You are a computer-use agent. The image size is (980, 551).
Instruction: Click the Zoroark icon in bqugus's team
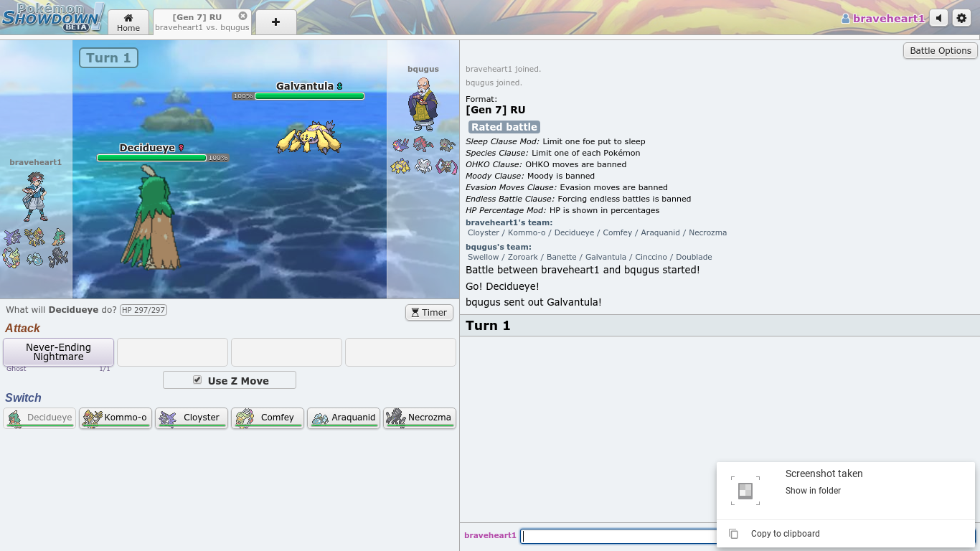tap(423, 146)
